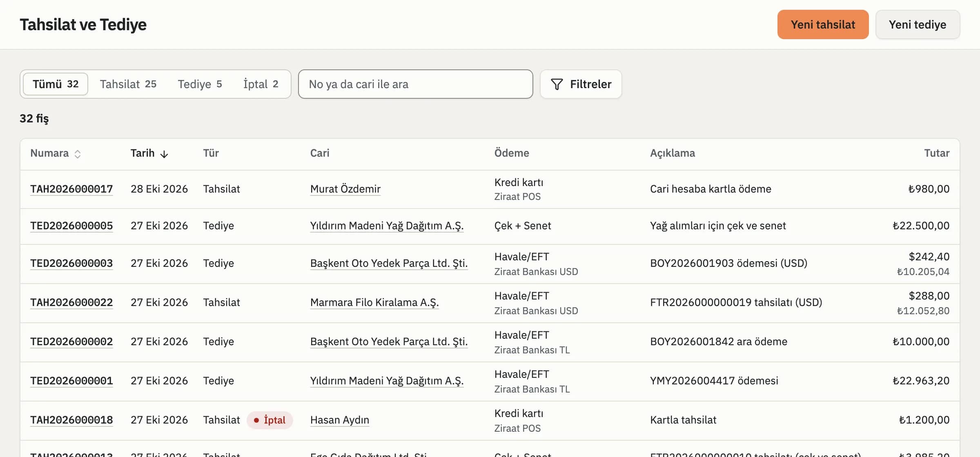The width and height of the screenshot is (980, 457).
Task: Switch to the Tahsilat 25 tab
Action: tap(128, 84)
